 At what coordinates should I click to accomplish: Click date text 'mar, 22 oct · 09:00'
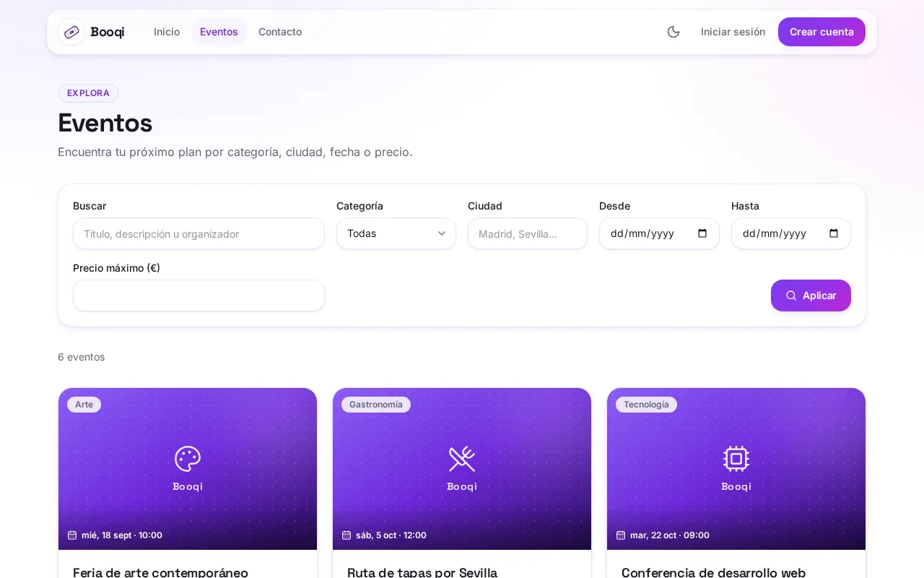(670, 535)
